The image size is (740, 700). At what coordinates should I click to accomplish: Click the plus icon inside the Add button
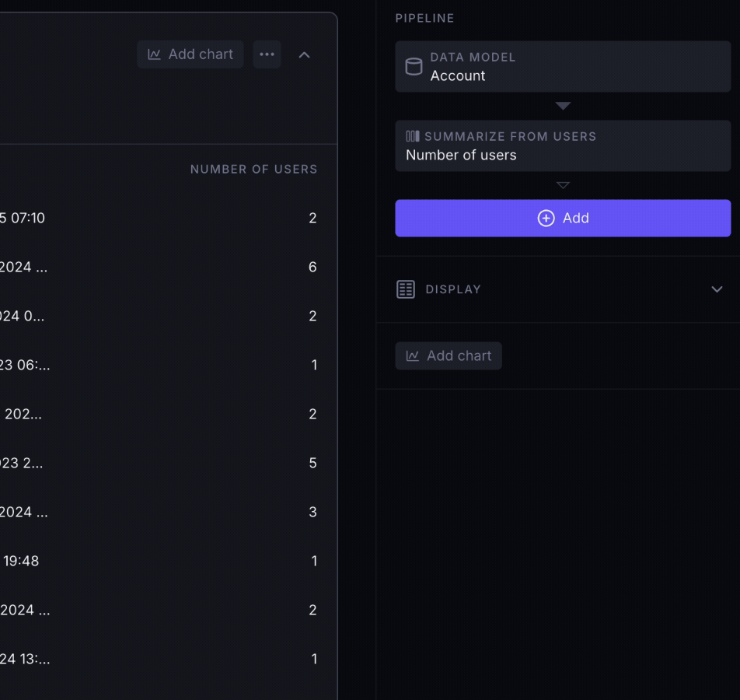click(546, 219)
